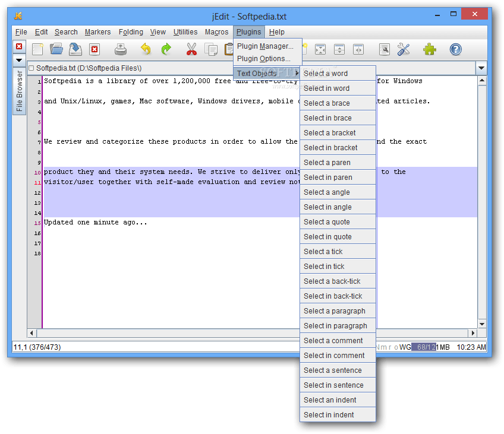504x434 pixels.
Task: Choose Select in brace
Action: [338, 118]
